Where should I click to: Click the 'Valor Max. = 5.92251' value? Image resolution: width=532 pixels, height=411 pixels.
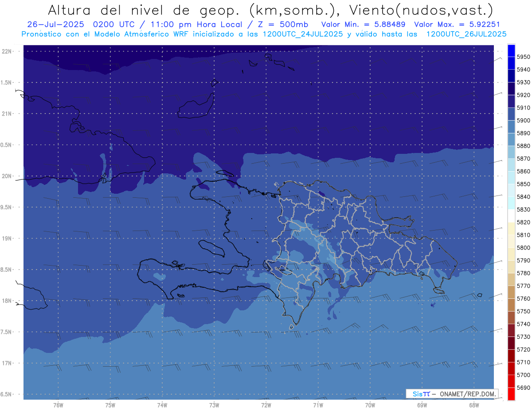point(457,24)
